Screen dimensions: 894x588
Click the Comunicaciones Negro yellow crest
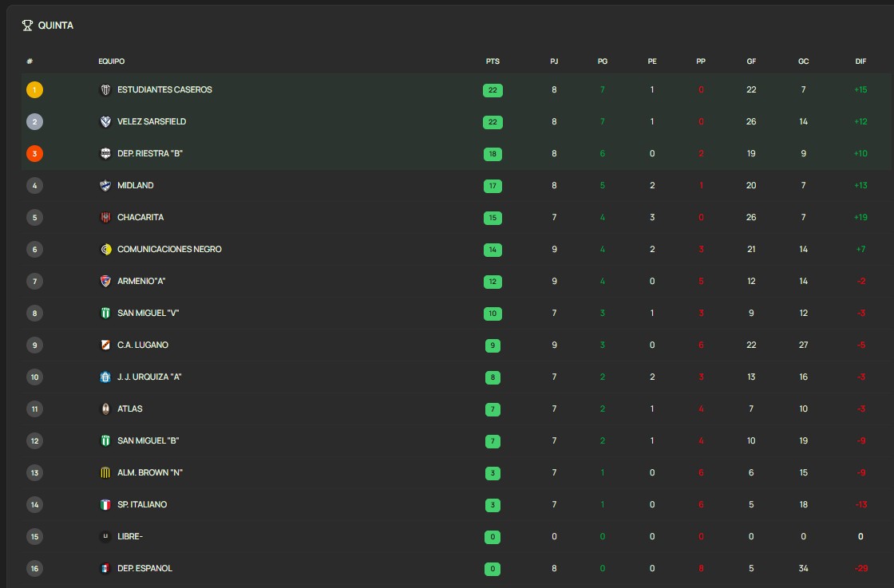pos(105,250)
